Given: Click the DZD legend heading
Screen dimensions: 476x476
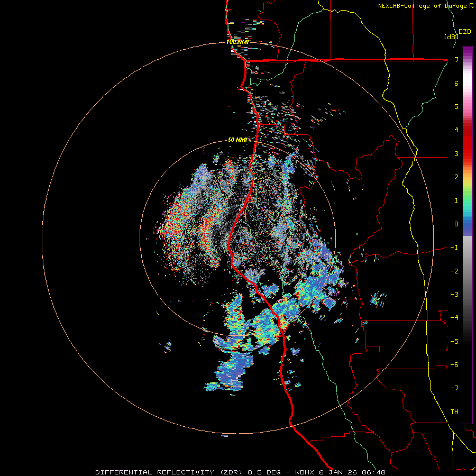Looking at the screenshot, I should click(x=465, y=32).
